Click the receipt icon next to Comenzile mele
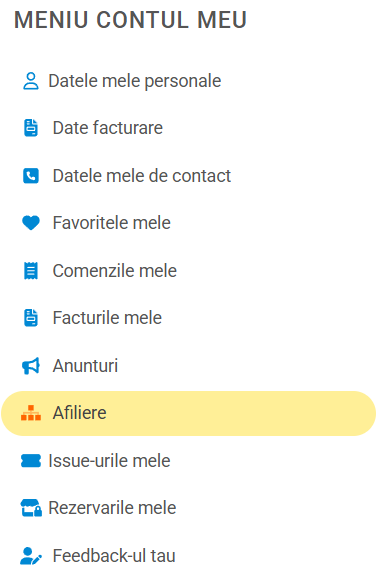 coord(31,271)
